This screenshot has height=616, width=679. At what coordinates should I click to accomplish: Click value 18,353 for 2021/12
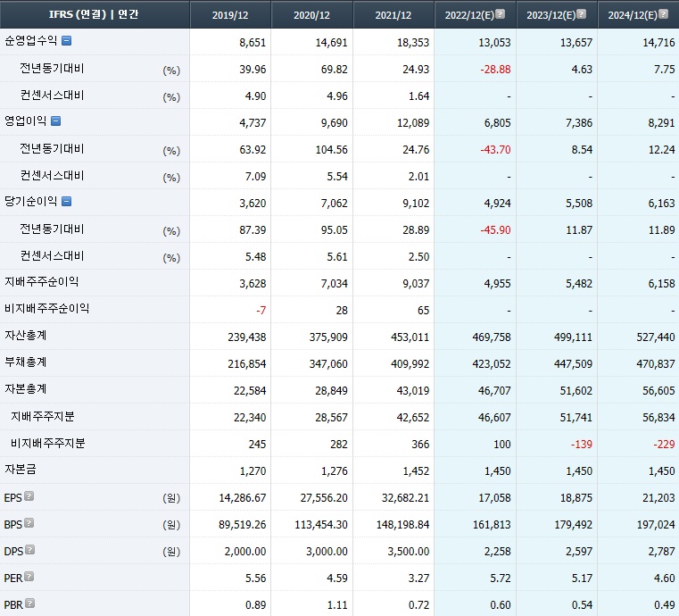click(413, 43)
